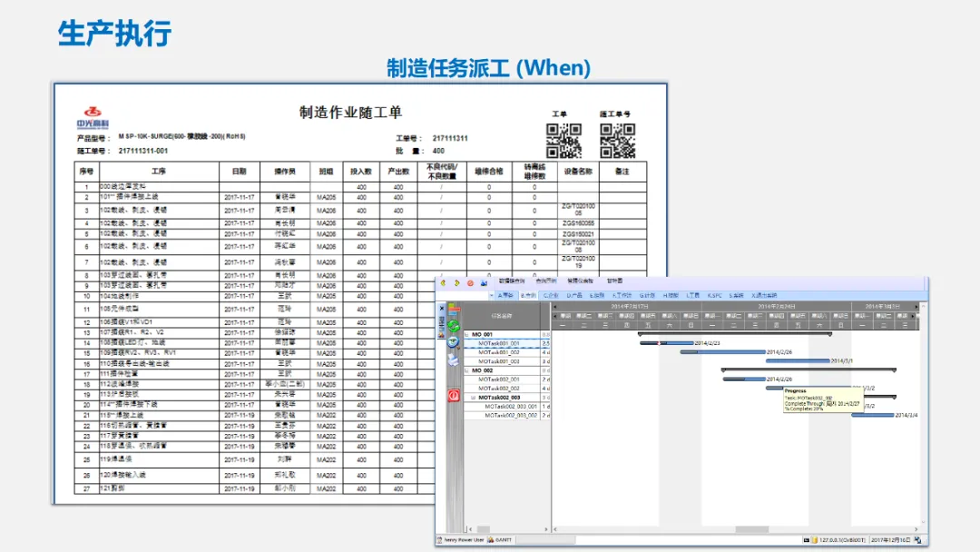Click work order number 217111311-001
This screenshot has height=552, width=980.
pyautogui.click(x=143, y=151)
